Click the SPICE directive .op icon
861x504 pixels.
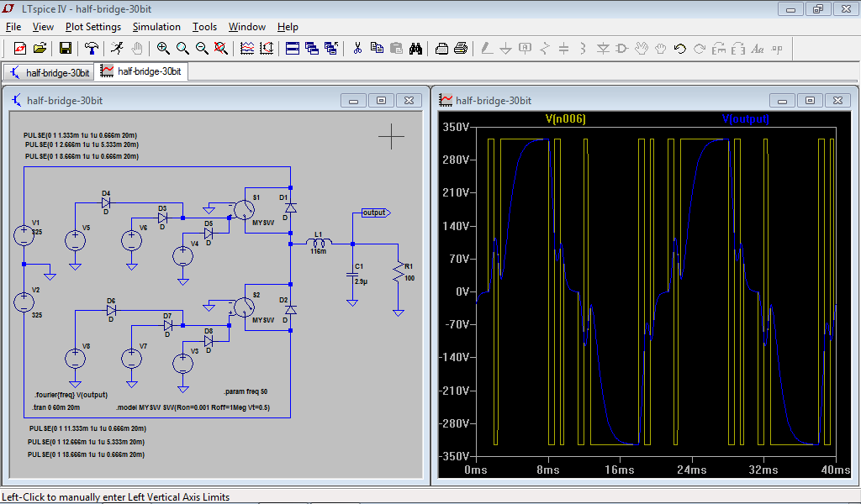tap(776, 49)
